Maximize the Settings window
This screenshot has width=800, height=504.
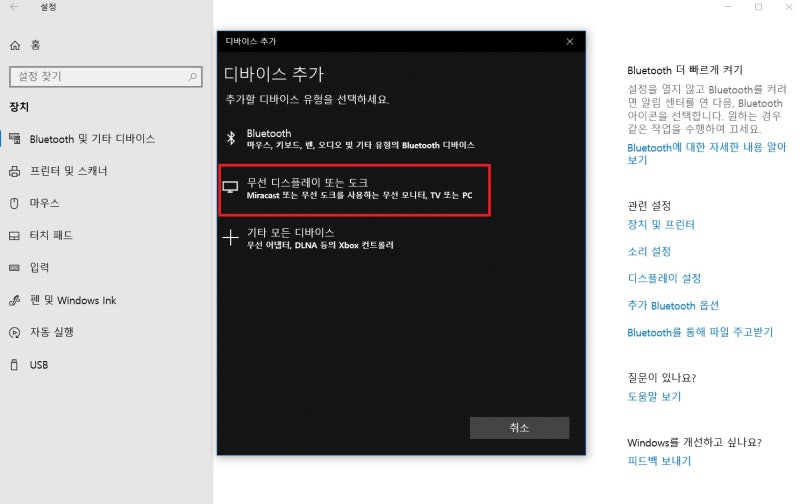tap(759, 7)
